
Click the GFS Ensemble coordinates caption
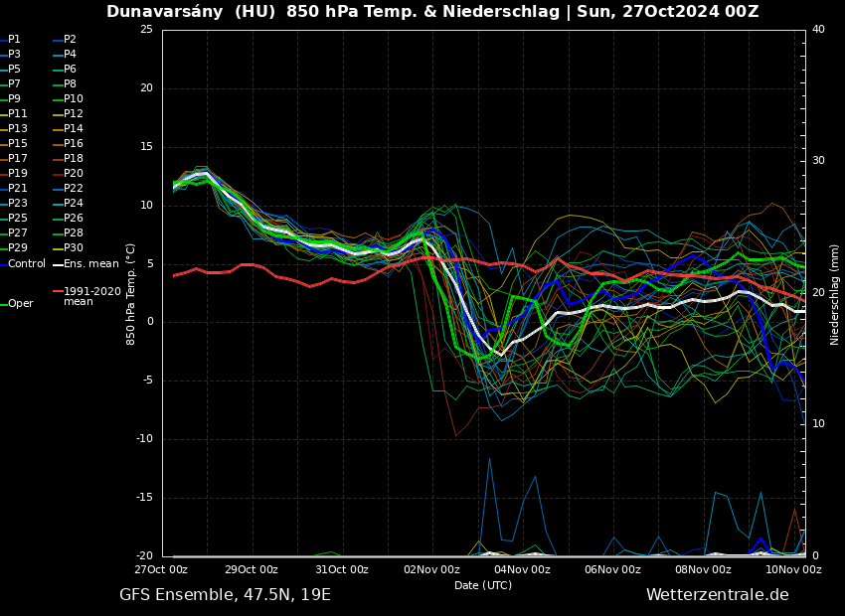coord(225,595)
